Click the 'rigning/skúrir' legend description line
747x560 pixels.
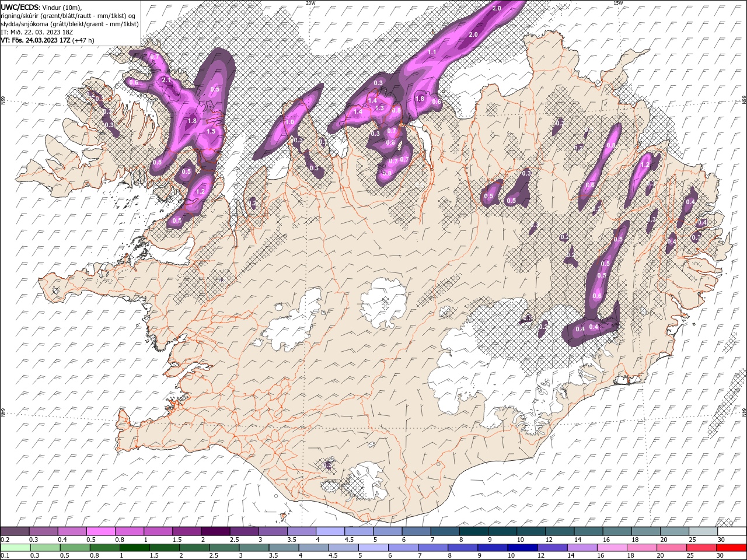click(x=68, y=16)
